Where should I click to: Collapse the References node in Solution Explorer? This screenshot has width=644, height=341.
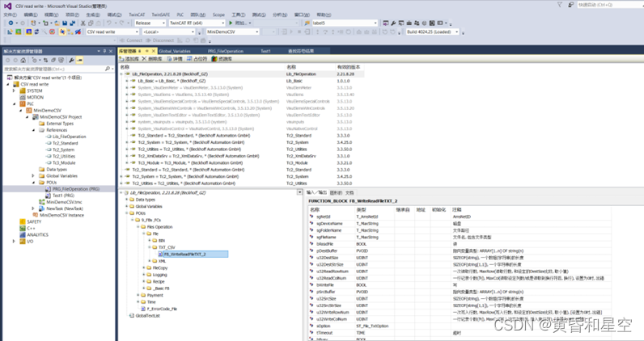34,130
